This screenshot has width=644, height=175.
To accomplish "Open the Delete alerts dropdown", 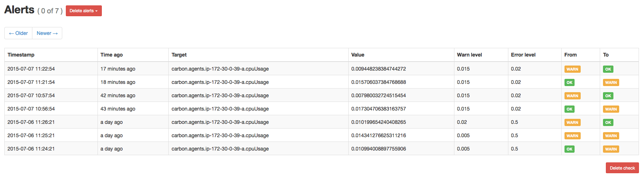I will click(83, 11).
